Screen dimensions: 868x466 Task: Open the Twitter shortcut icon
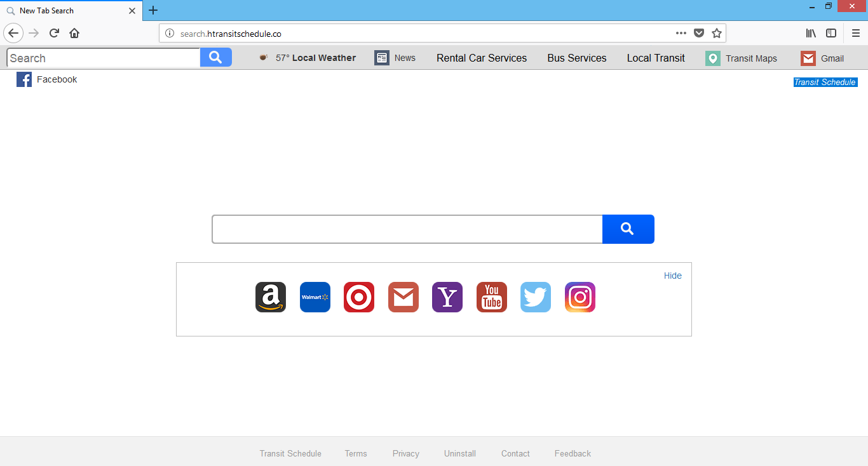[x=535, y=296]
